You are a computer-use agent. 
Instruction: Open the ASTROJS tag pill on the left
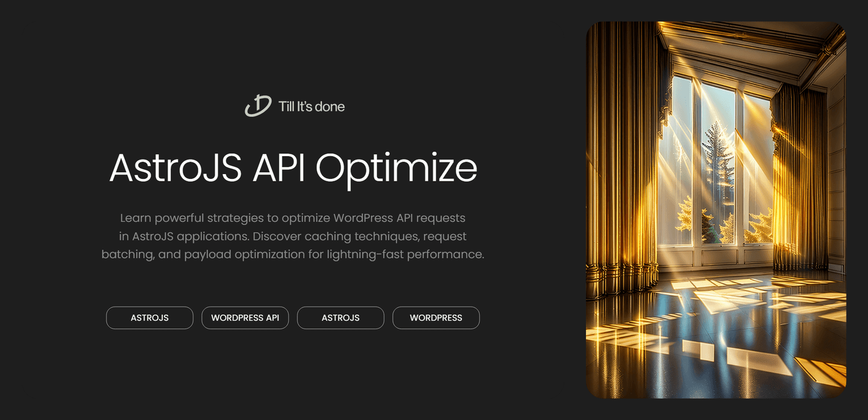point(149,318)
